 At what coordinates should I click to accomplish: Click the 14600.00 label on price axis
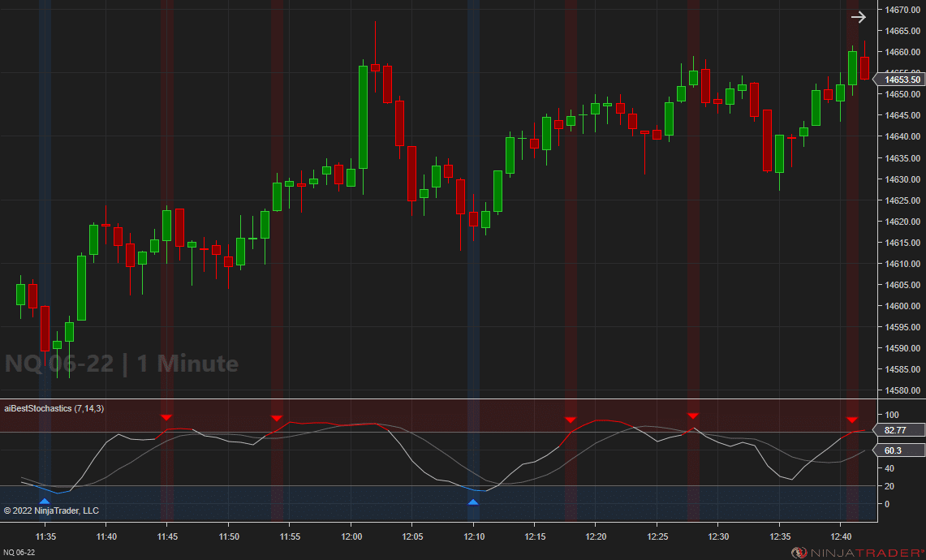click(x=902, y=306)
